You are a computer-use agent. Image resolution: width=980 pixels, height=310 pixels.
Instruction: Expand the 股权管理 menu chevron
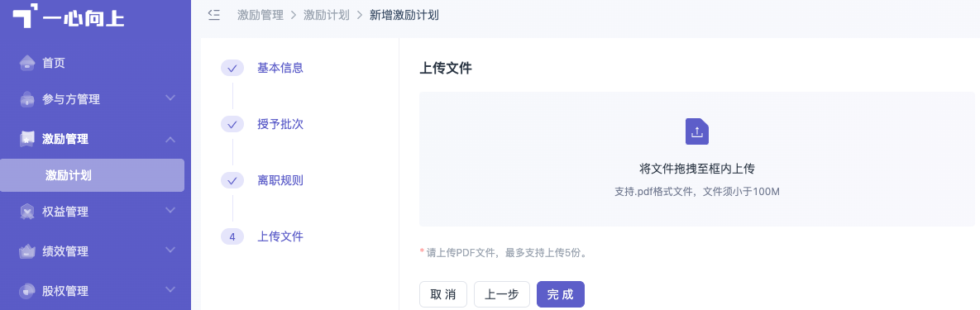(170, 289)
